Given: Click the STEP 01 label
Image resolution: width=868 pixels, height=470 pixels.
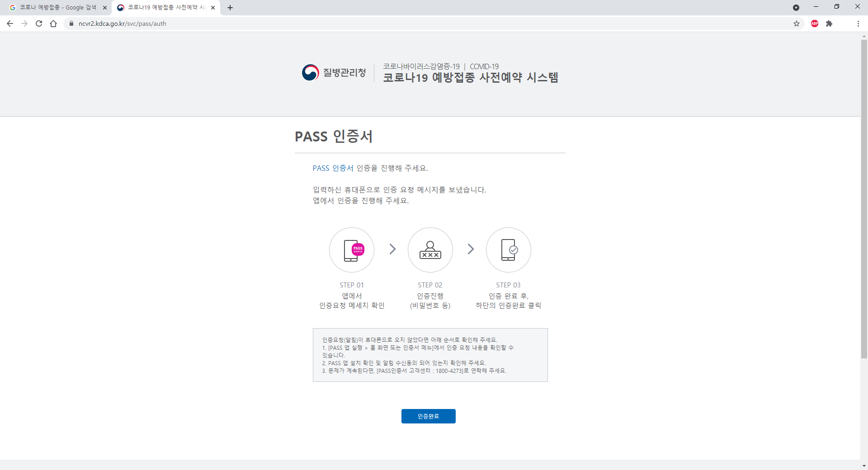Looking at the screenshot, I should pos(352,285).
